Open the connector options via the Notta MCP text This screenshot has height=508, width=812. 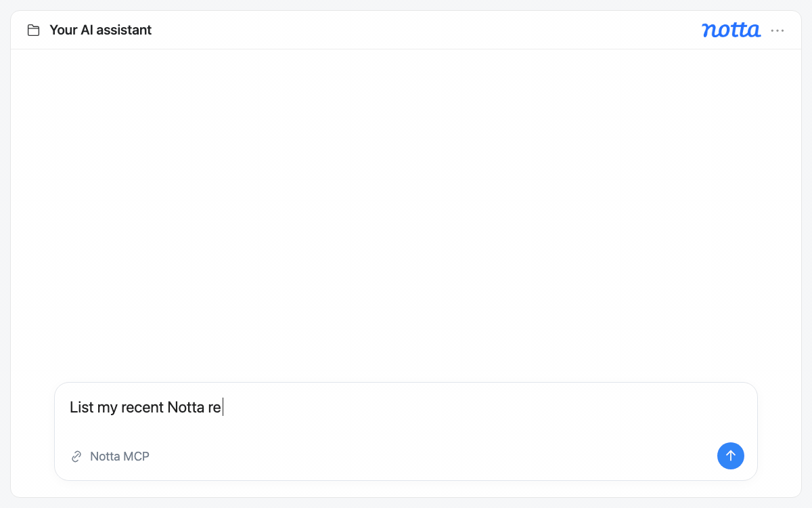click(x=120, y=457)
